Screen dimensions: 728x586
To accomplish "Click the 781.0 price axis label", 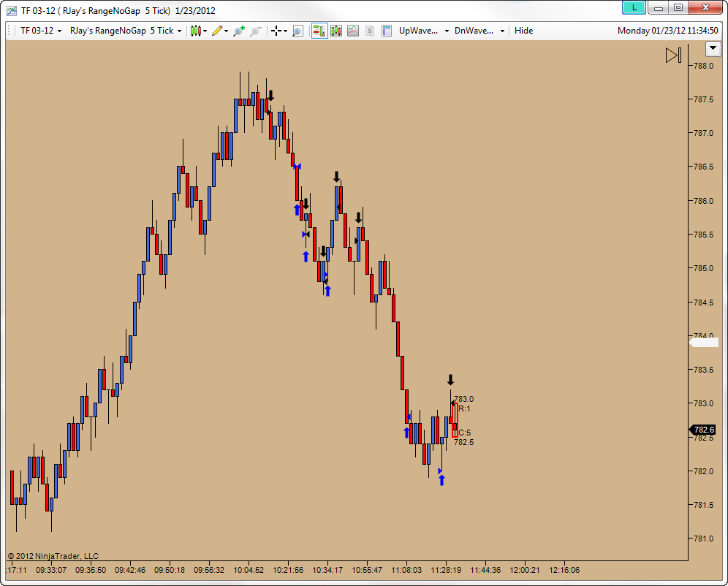I will coord(703,539).
